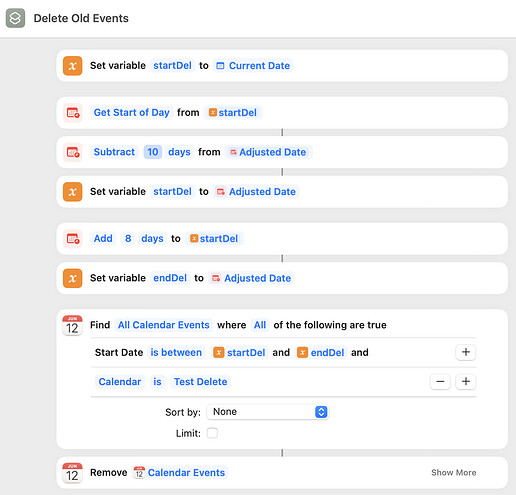Click the date icon of the Subtract action

[73, 152]
